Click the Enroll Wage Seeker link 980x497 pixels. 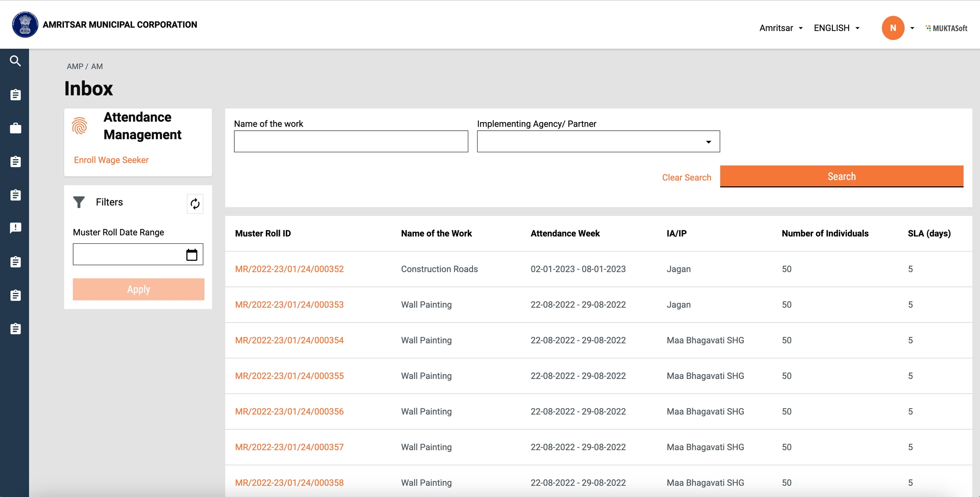point(111,160)
